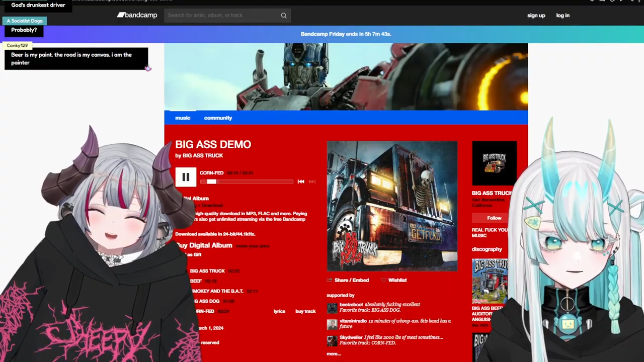Click the Download available in 24-bit/44.1kHz text
Image resolution: width=644 pixels, height=362 pixels.
point(215,234)
